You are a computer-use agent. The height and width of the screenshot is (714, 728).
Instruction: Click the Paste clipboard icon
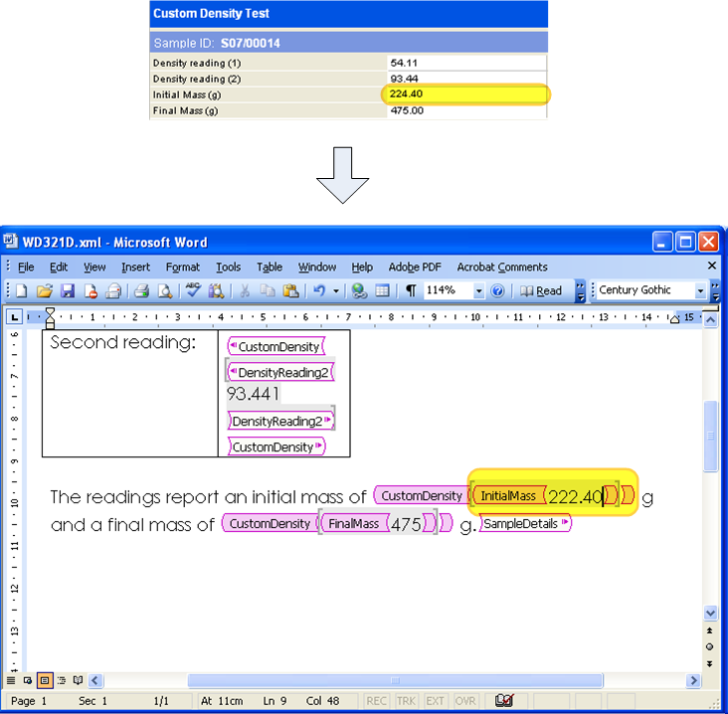(290, 290)
